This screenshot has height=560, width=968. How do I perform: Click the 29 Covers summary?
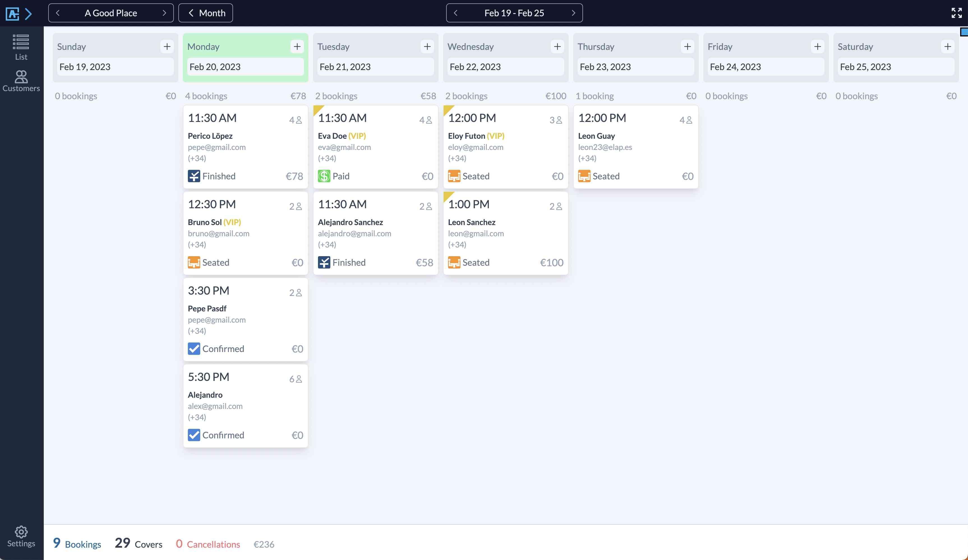pyautogui.click(x=138, y=543)
